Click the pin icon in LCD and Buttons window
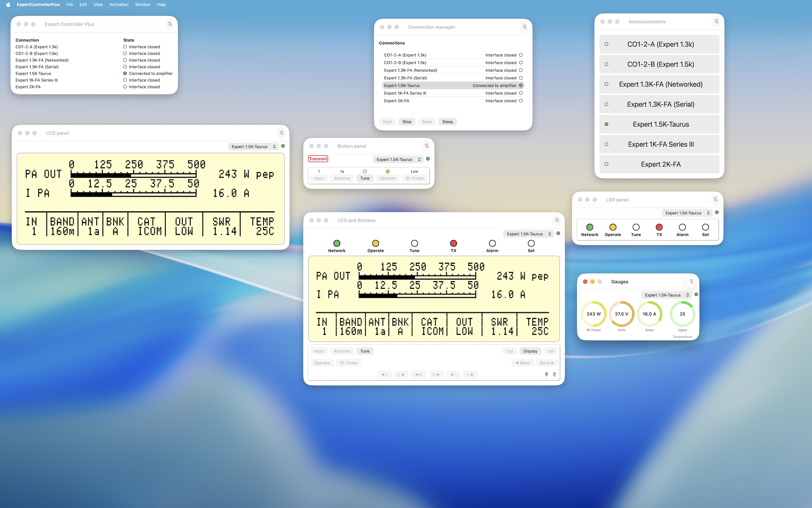This screenshot has height=508, width=812. point(557,220)
